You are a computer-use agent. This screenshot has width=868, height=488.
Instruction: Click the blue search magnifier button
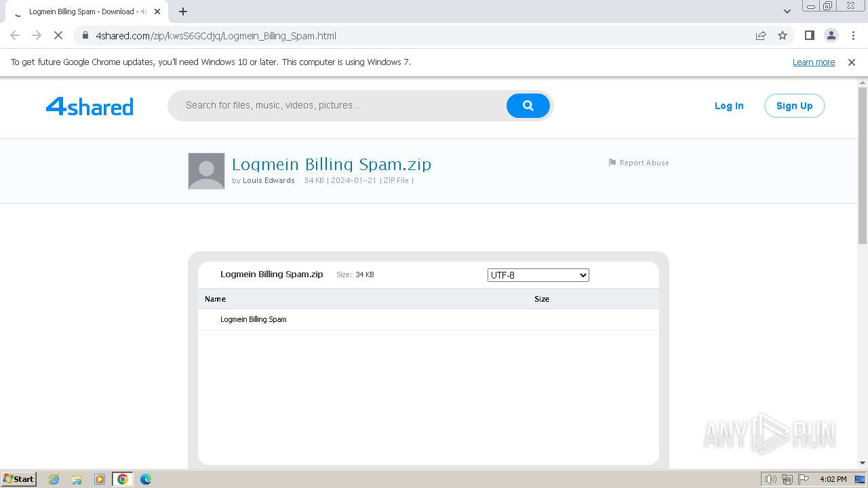point(528,106)
